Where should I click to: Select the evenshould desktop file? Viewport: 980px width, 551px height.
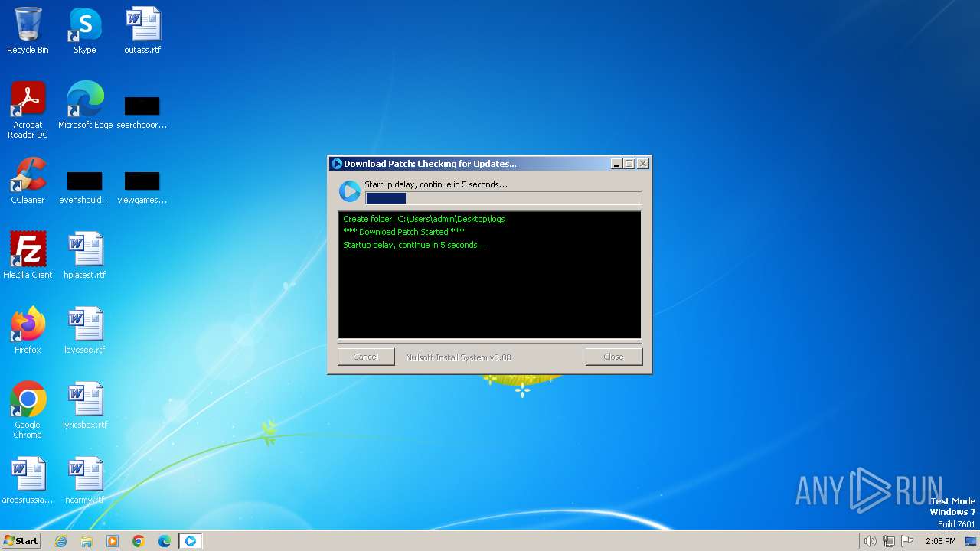click(x=84, y=187)
